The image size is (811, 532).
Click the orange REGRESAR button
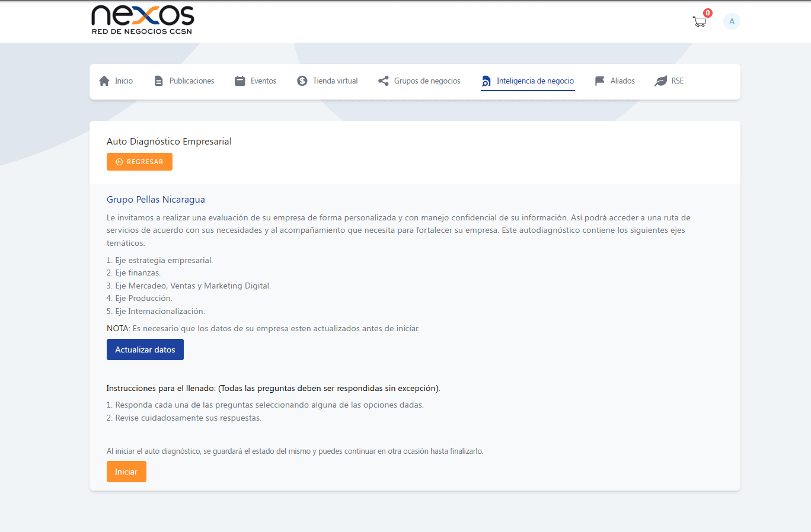pos(139,162)
